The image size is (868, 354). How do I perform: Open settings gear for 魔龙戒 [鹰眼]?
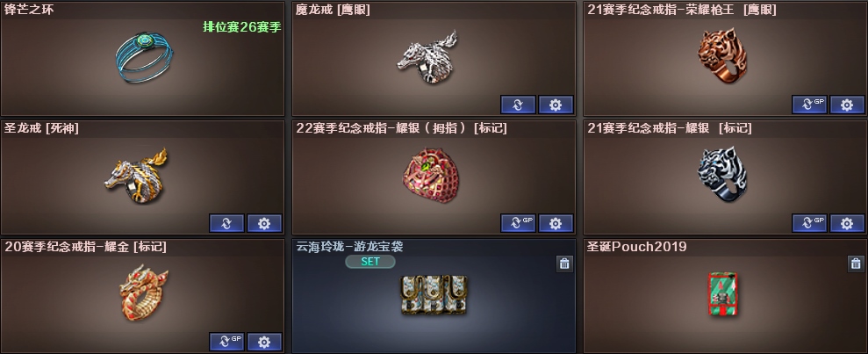pos(556,105)
